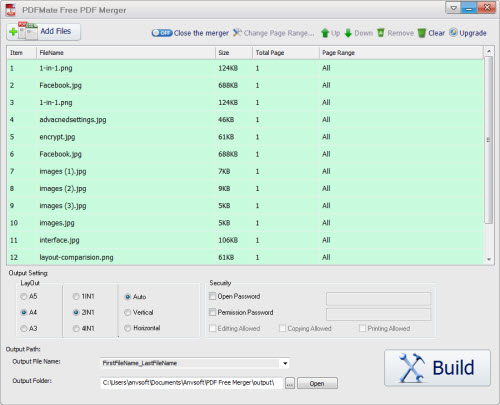Toggle the Close the merger switch
The image size is (500, 405).
(x=162, y=33)
